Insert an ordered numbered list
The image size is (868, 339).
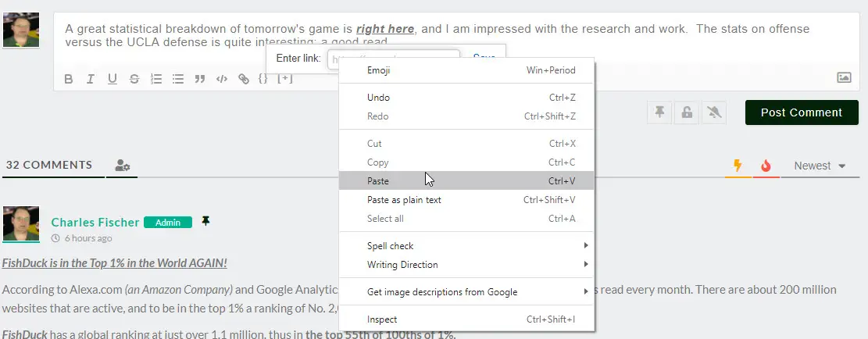156,79
